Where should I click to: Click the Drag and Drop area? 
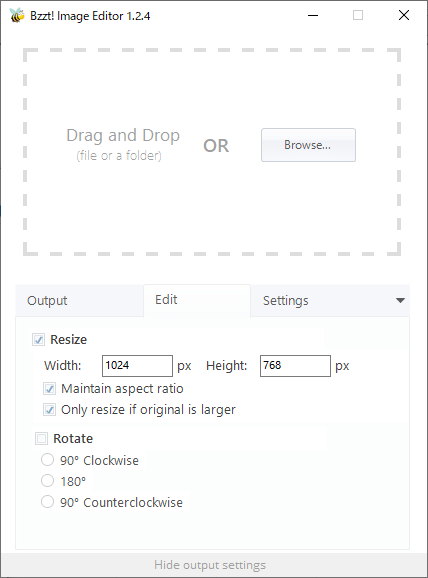212,152
